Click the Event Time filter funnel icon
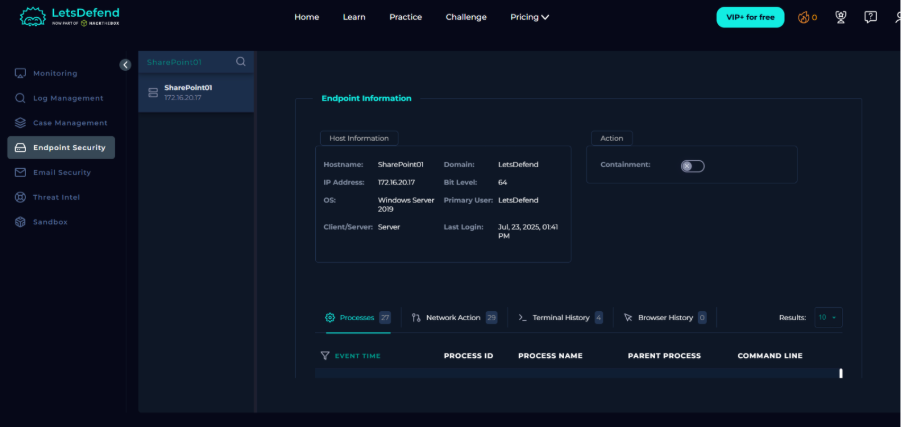Screen dimensions: 901x427 pyautogui.click(x=325, y=356)
